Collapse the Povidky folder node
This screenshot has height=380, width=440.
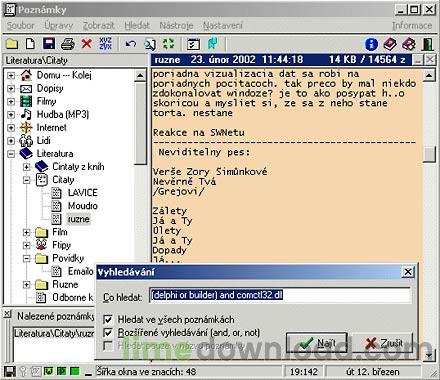[x=27, y=258]
